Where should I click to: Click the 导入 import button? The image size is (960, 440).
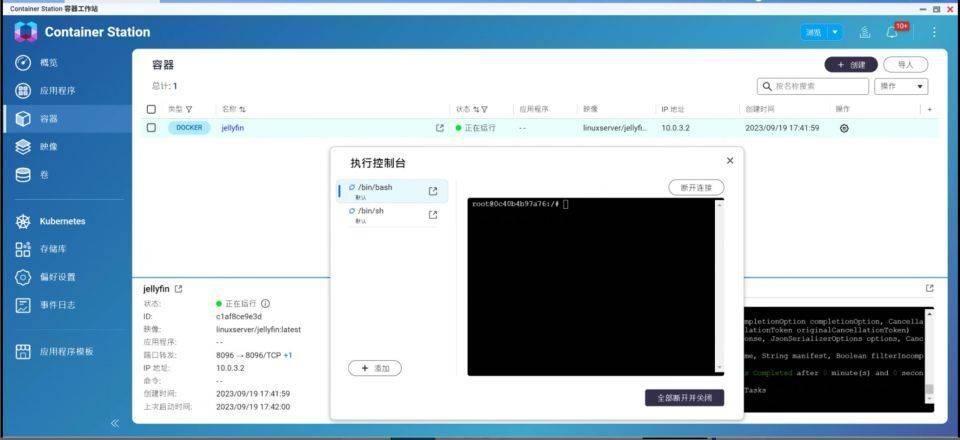(906, 64)
